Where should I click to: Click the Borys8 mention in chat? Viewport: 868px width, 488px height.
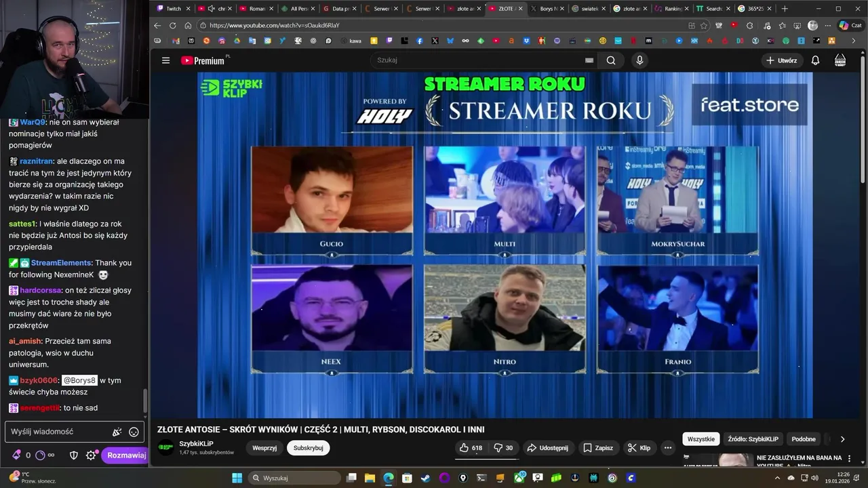[x=80, y=380]
